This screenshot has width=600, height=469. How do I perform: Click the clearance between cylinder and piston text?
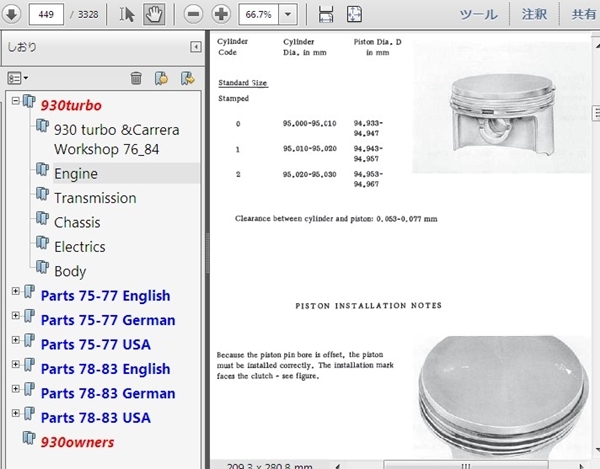pos(336,219)
